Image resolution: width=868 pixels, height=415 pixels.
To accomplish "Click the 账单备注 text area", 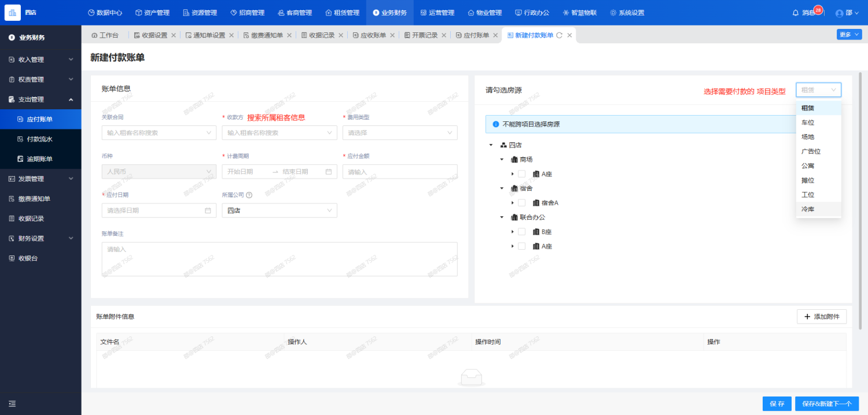I will 279,259.
